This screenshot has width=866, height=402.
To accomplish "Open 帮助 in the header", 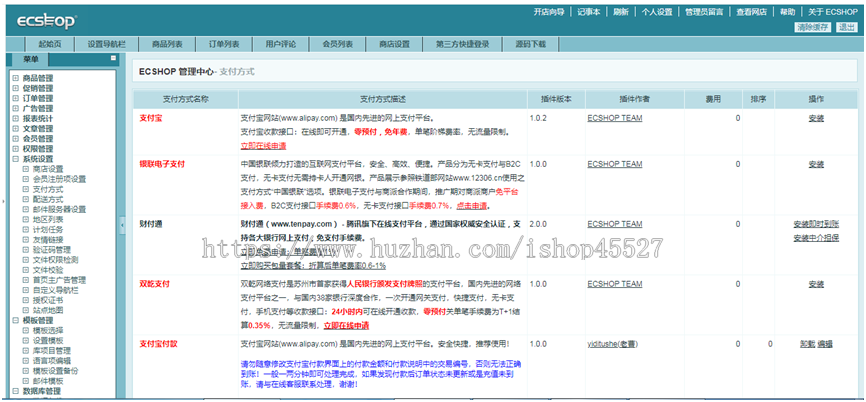I will coord(788,12).
